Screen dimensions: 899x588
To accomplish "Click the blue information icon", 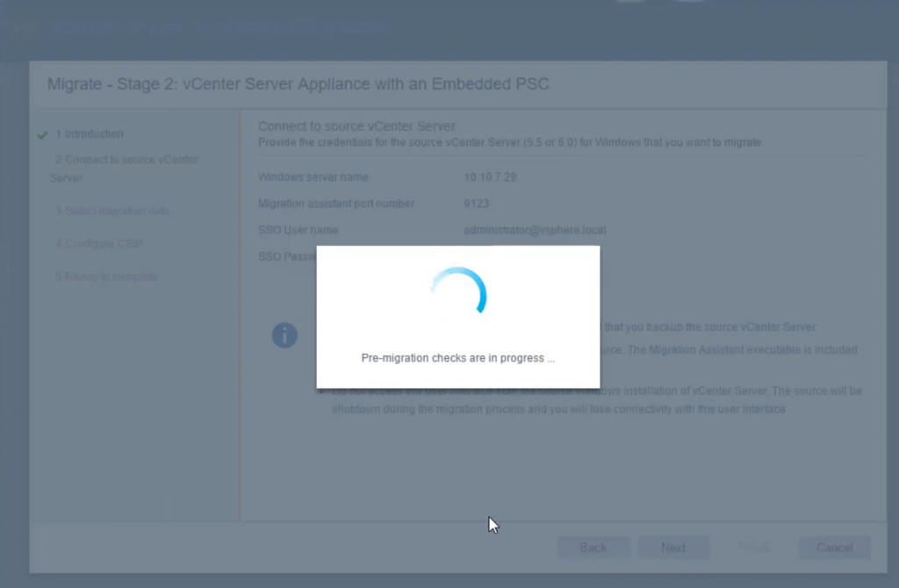I will tap(284, 335).
